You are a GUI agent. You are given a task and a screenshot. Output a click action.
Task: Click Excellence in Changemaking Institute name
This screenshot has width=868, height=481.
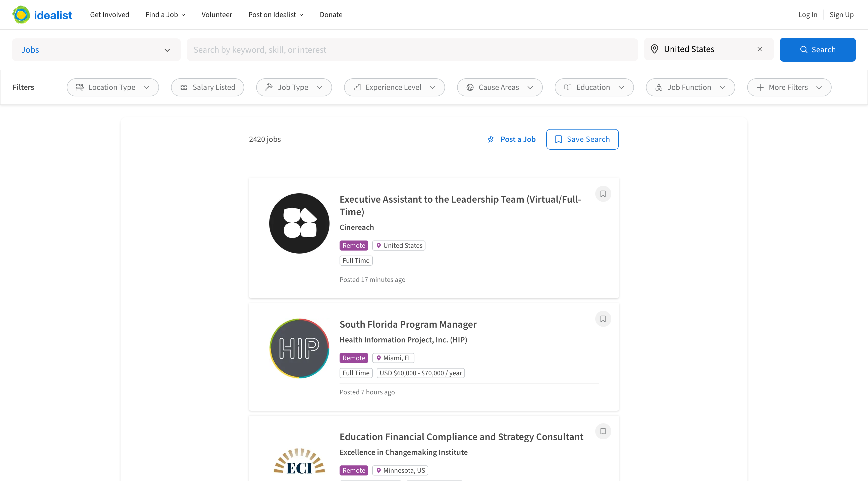coord(403,452)
